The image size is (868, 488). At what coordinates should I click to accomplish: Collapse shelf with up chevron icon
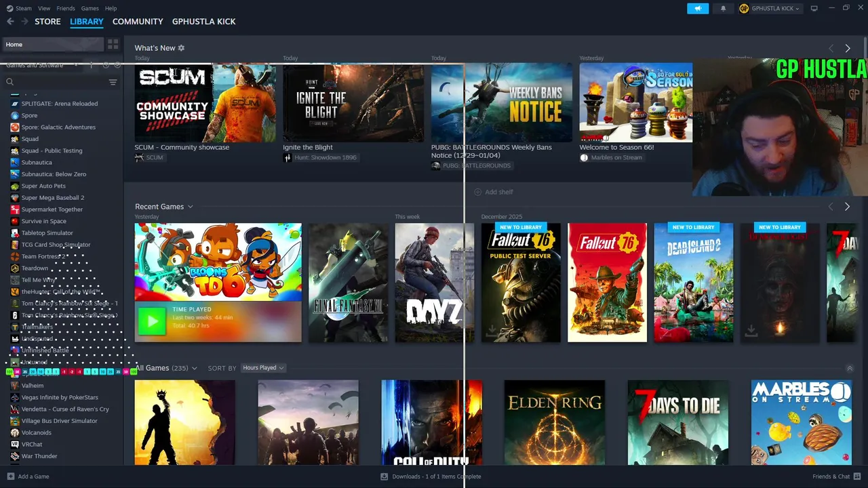pos(850,368)
